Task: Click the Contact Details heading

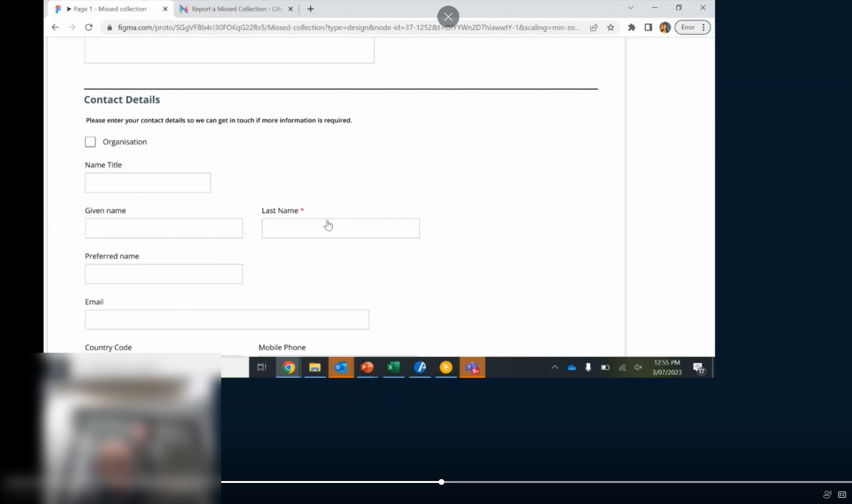Action: pos(122,100)
